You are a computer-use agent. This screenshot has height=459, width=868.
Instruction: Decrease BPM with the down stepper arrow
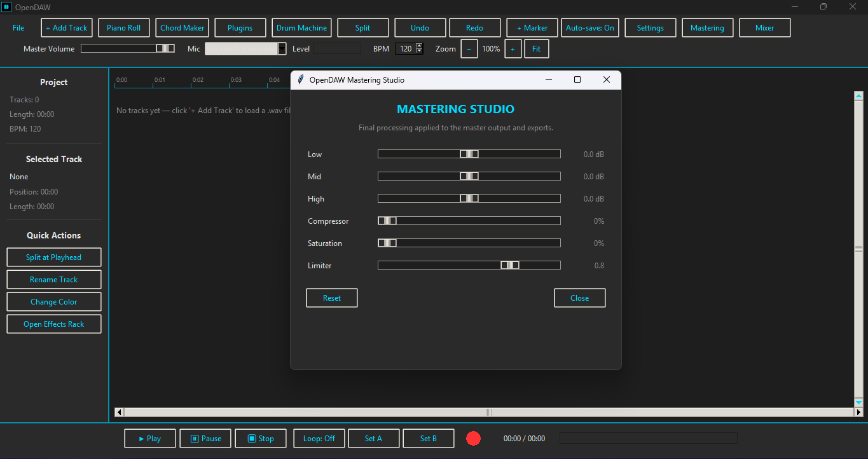[419, 51]
